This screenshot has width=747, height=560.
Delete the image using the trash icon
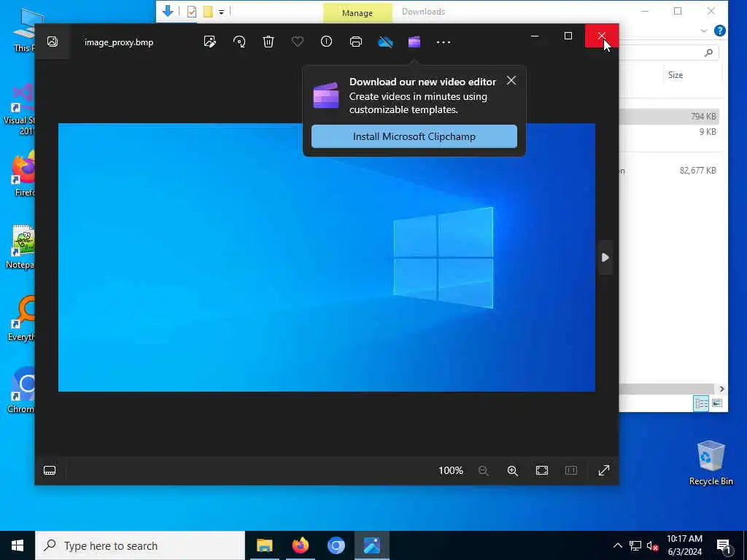point(268,42)
